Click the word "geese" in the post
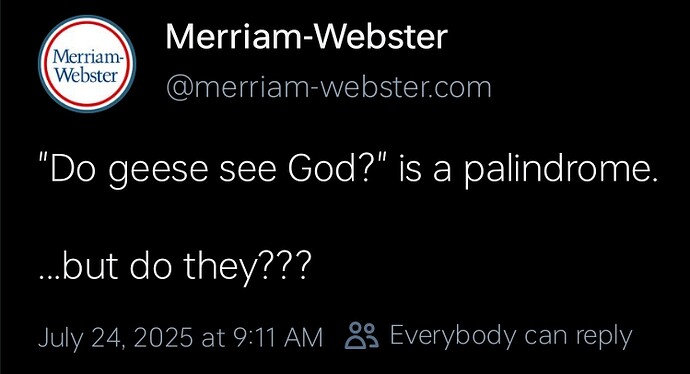This screenshot has width=690, height=374. coord(158,172)
